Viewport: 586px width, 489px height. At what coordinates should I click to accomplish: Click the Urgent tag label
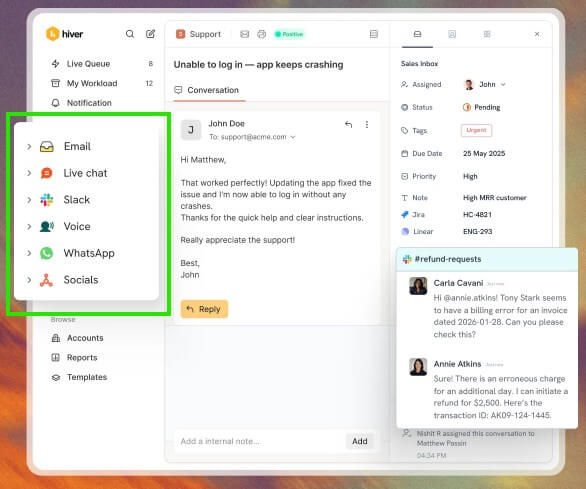coord(476,130)
